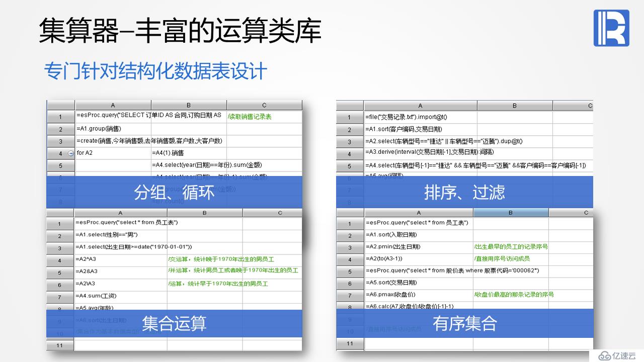Select the 'for A2' cell

[x=113, y=153]
